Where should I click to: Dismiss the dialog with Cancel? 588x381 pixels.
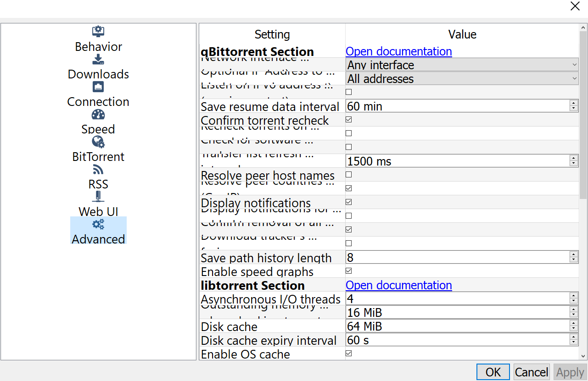tap(531, 372)
